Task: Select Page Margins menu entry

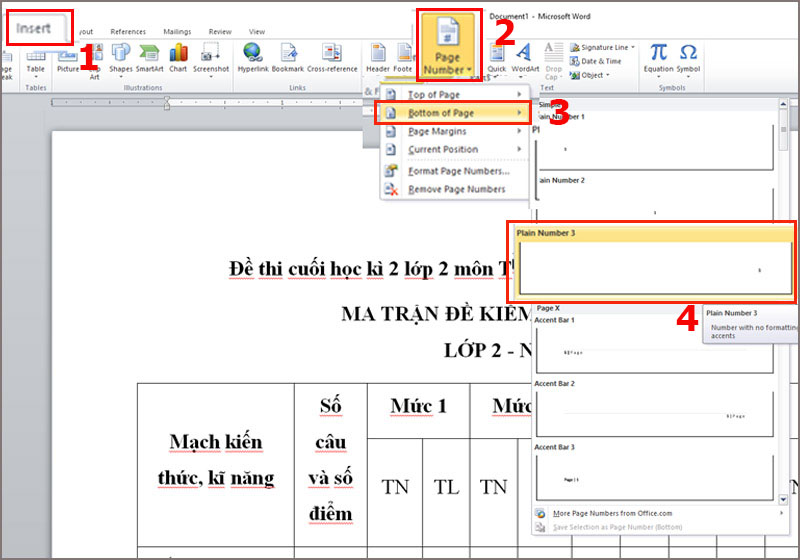Action: tap(454, 131)
